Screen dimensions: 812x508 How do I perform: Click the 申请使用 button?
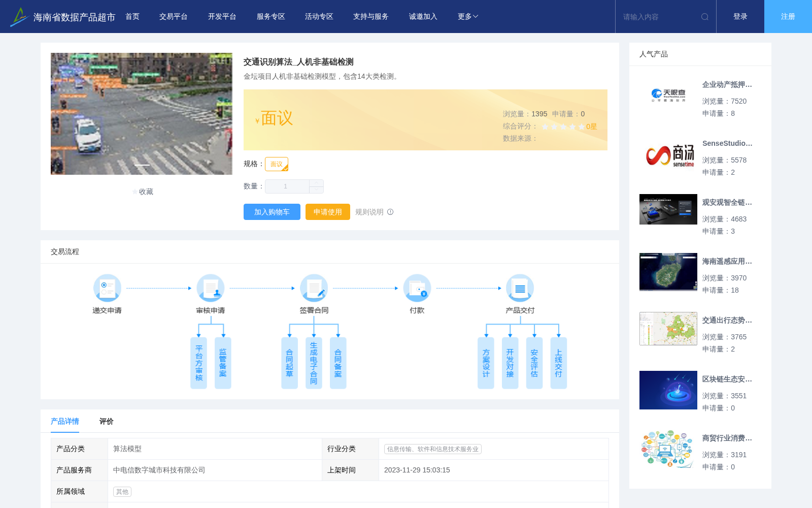point(328,212)
